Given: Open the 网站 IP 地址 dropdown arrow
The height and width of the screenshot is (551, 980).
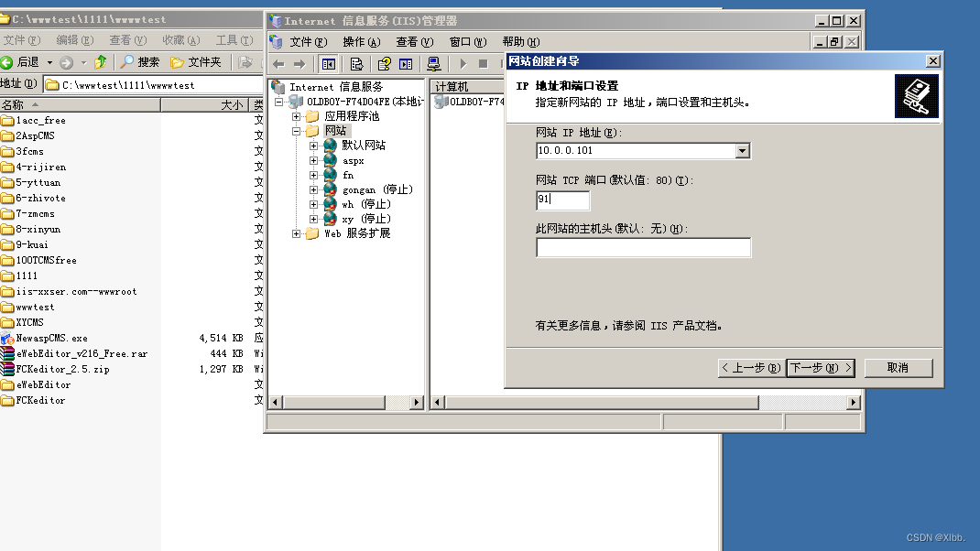Looking at the screenshot, I should click(742, 150).
